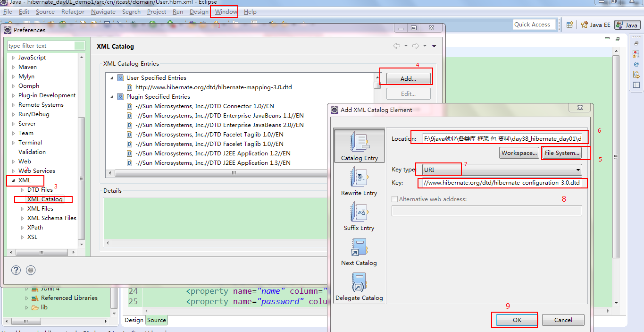The width and height of the screenshot is (644, 332).
Task: Open the Declaration view icon in right trim
Action: point(636,74)
